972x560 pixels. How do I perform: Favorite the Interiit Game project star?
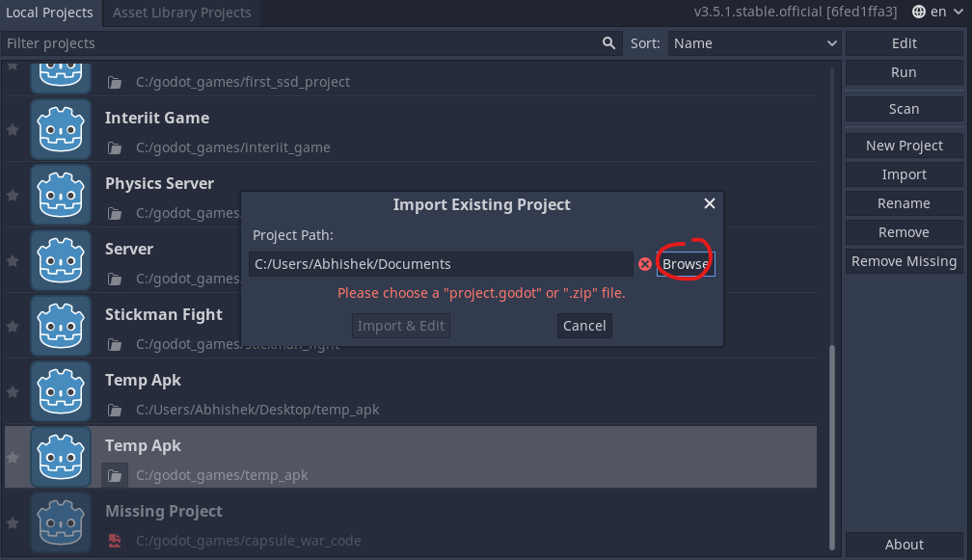13,130
